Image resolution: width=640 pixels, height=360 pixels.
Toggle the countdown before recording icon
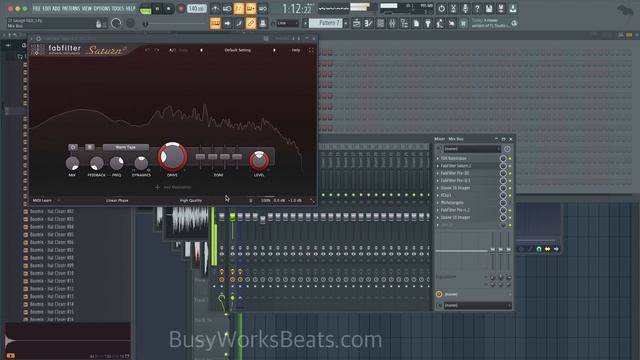click(x=239, y=8)
